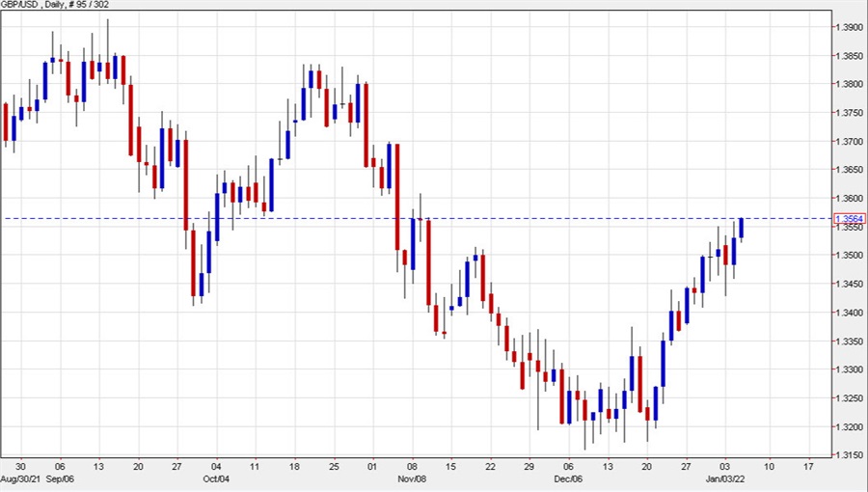This screenshot has width=868, height=492.
Task: Click the 18 tick in October
Action: point(294,467)
